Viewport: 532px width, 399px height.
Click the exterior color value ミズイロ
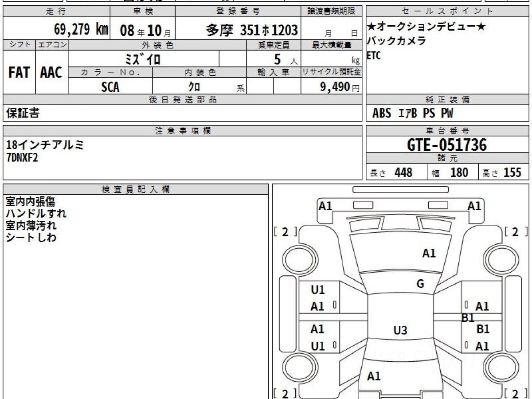[143, 59]
